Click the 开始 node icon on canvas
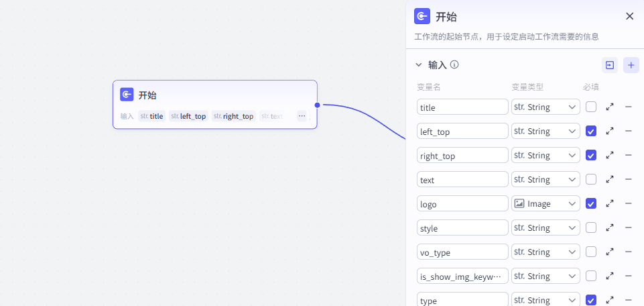Viewport: 644px width, 306px height. click(x=127, y=95)
